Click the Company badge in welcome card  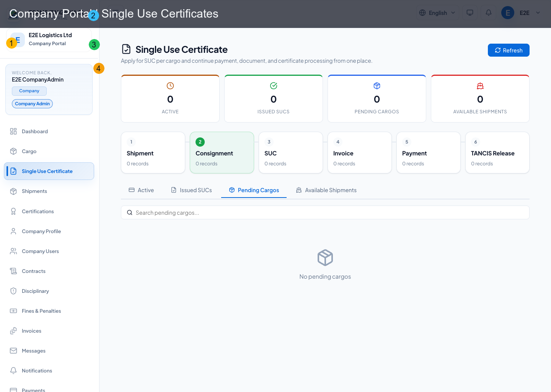coord(29,91)
